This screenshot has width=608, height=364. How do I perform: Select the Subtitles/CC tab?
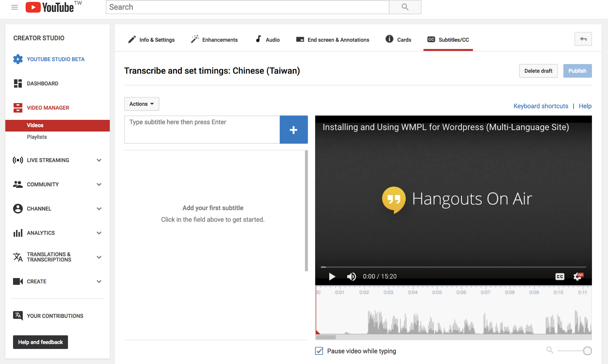(x=448, y=39)
